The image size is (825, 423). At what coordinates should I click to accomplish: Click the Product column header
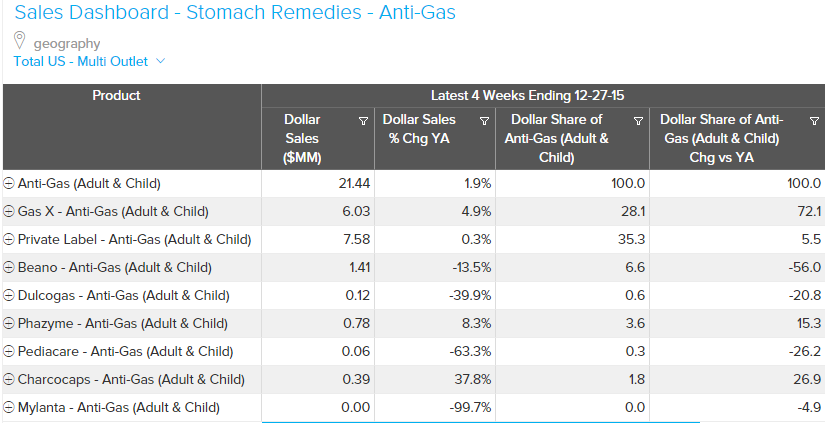[117, 96]
